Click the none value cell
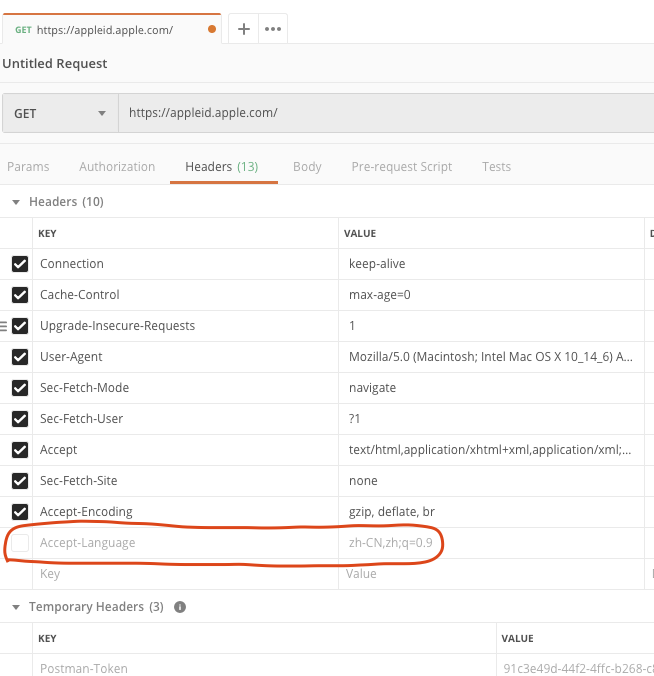654x676 pixels. pos(491,481)
